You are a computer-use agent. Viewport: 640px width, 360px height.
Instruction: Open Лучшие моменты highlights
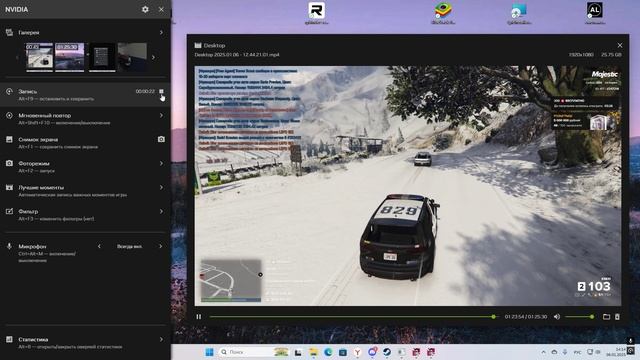[x=85, y=191]
